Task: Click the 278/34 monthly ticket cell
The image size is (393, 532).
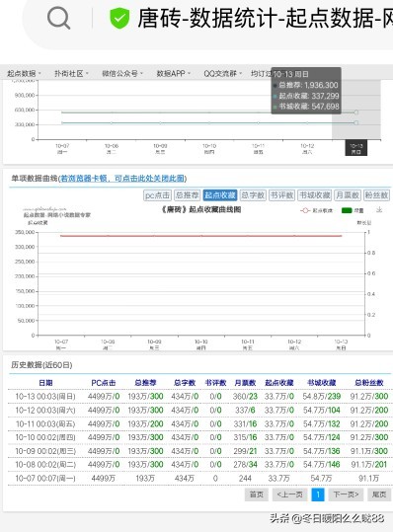Action: pos(245,465)
